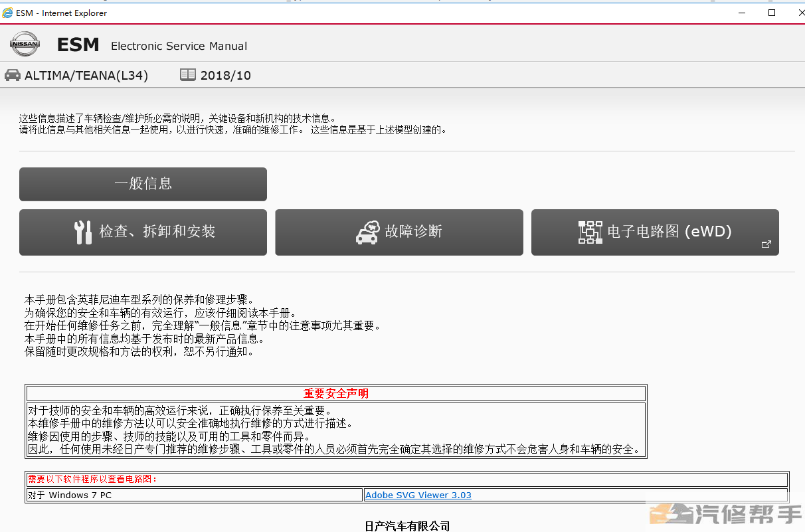Click the car icon beside ALTIMA/TEANA(L34)
The width and height of the screenshot is (805, 532).
click(13, 75)
